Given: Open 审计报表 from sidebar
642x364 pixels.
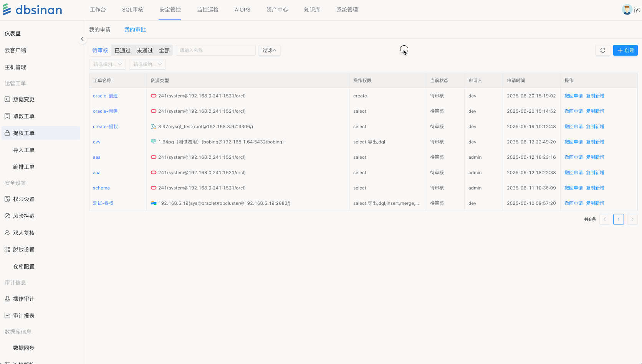Looking at the screenshot, I should pos(24,316).
